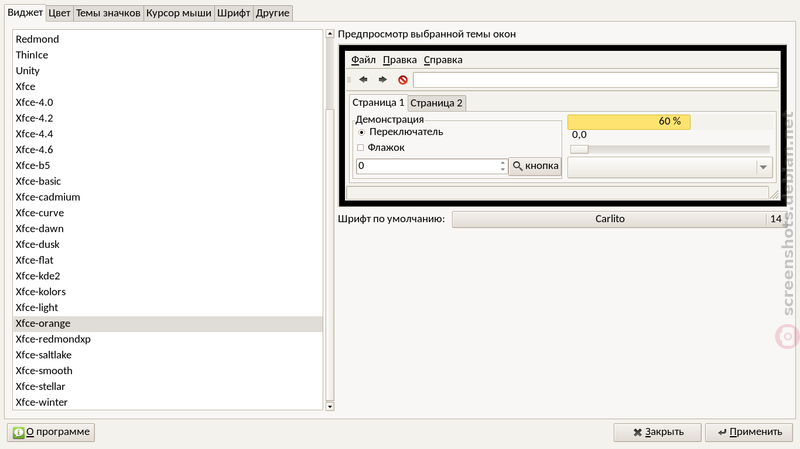Select the Xfce-redmondxp theme
This screenshot has height=449, width=800.
coord(168,340)
